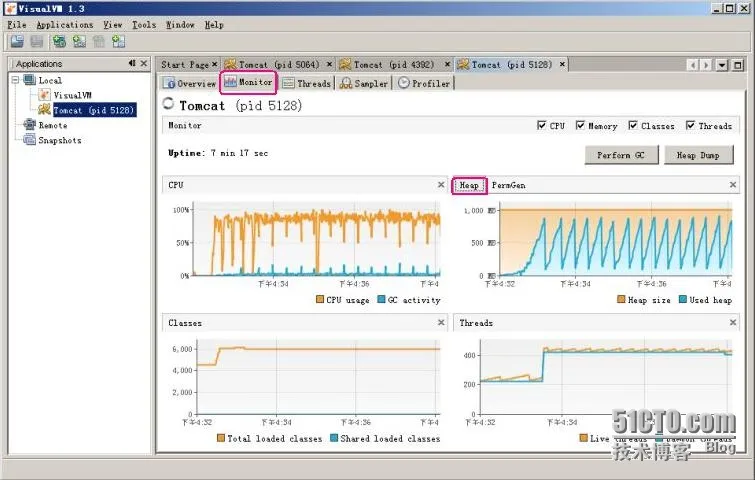Click the GC activity blue legend swatch
The height and width of the screenshot is (480, 755).
(x=381, y=299)
